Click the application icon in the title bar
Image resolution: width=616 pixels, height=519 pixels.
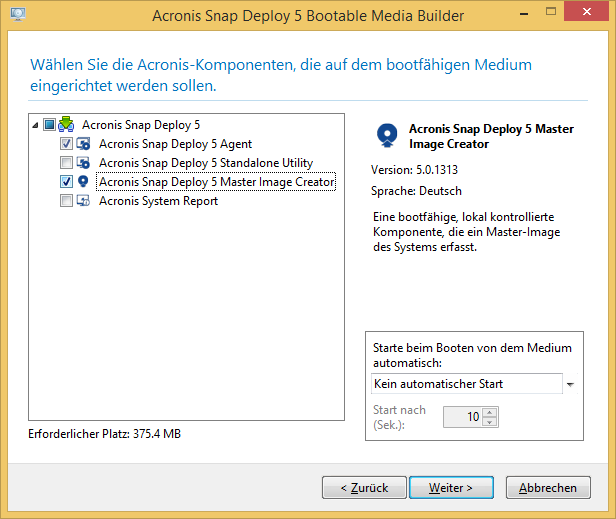coord(18,15)
